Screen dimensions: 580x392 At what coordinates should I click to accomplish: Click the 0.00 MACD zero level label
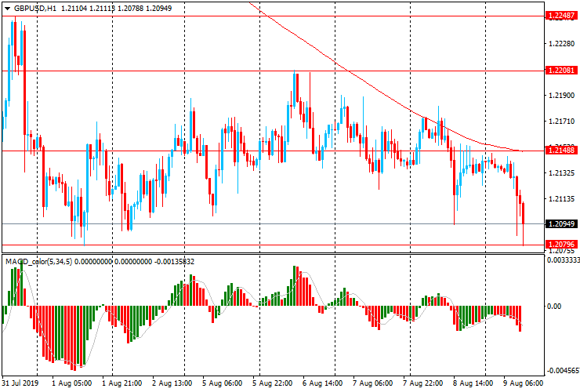pos(556,306)
